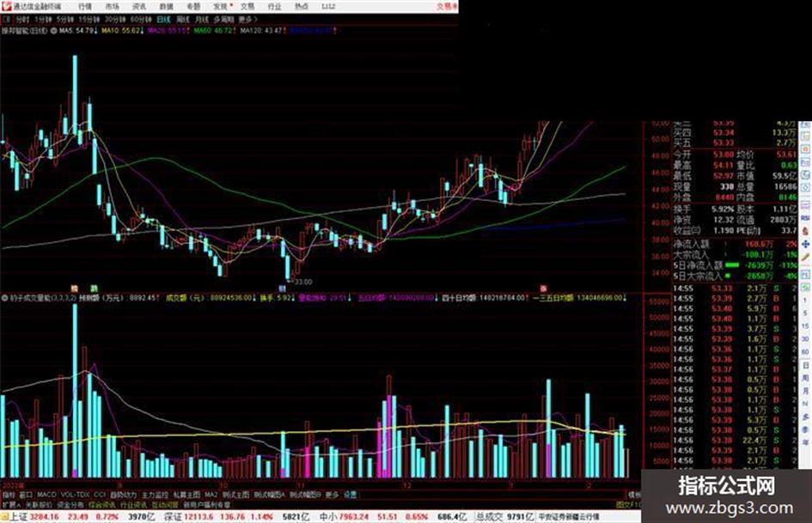812x523 pixels.
Task: Click the blue four-arrow move icon
Action: [x=805, y=244]
